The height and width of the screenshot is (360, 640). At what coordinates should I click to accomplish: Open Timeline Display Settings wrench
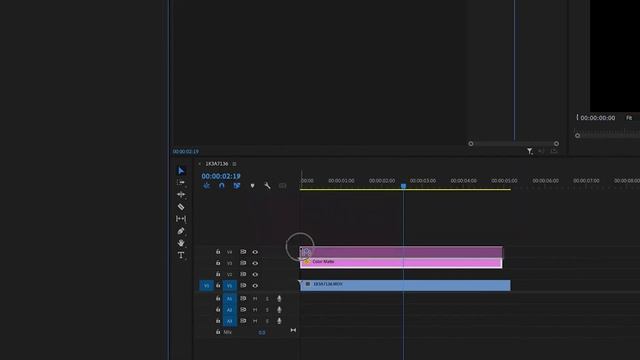point(267,186)
